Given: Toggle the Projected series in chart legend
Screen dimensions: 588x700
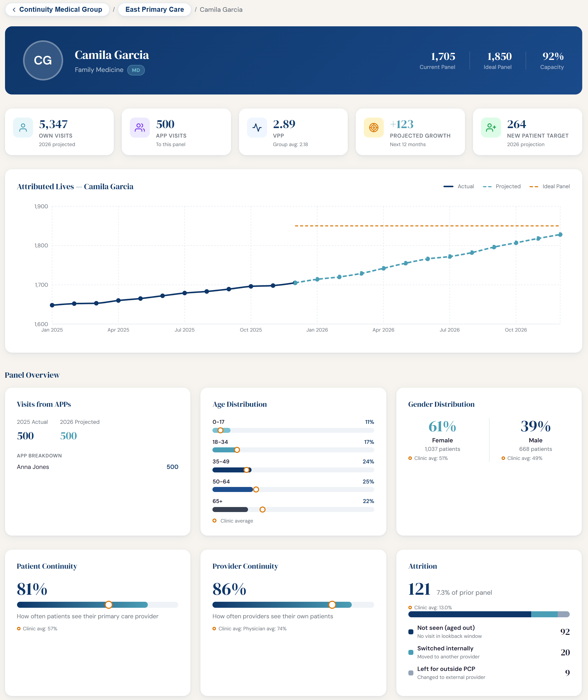Looking at the screenshot, I should 501,186.
